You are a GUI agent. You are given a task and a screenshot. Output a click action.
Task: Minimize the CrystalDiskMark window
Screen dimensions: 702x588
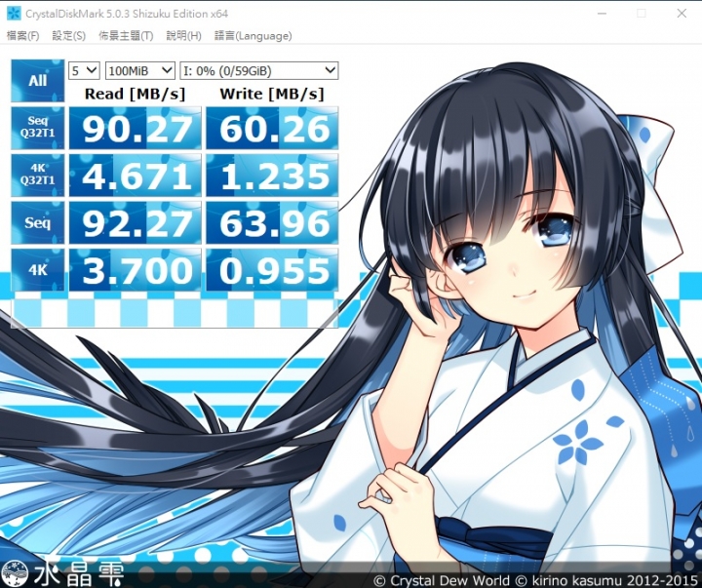(602, 14)
